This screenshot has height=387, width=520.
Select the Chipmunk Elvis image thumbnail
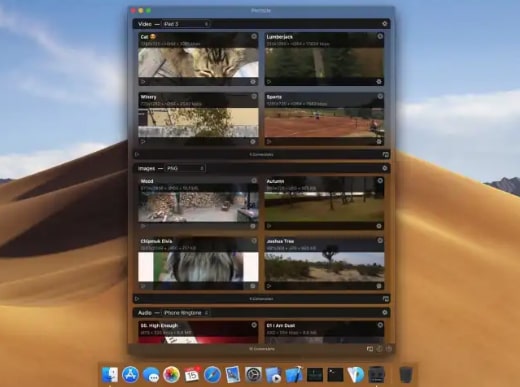pos(198,267)
